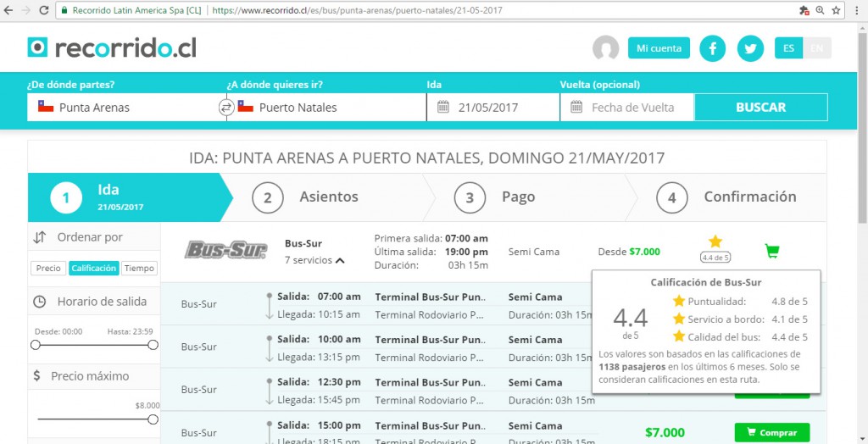The image size is (868, 444).
Task: Click the green shopping cart icon
Action: pos(771,251)
